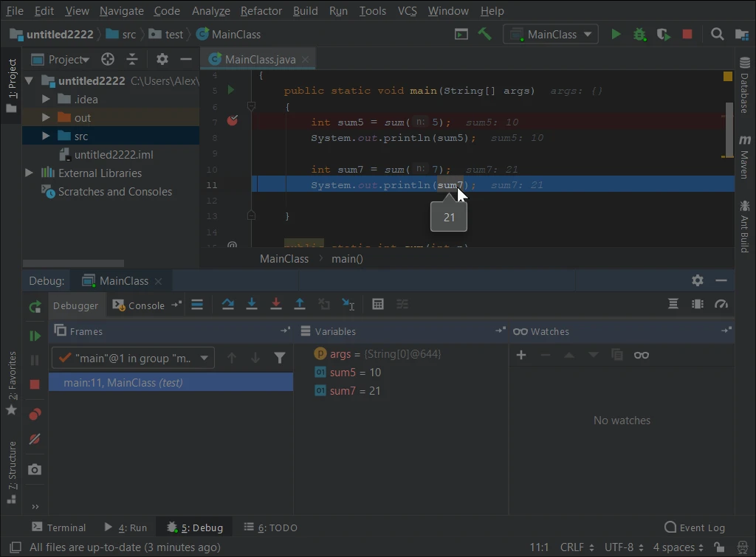Toggle show watches glasses icon in Watches

pos(642,355)
